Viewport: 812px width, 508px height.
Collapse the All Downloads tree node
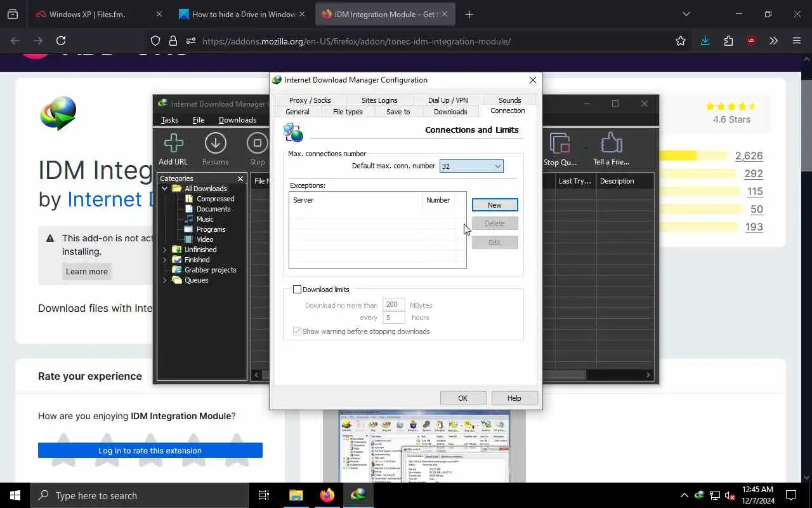tap(165, 189)
